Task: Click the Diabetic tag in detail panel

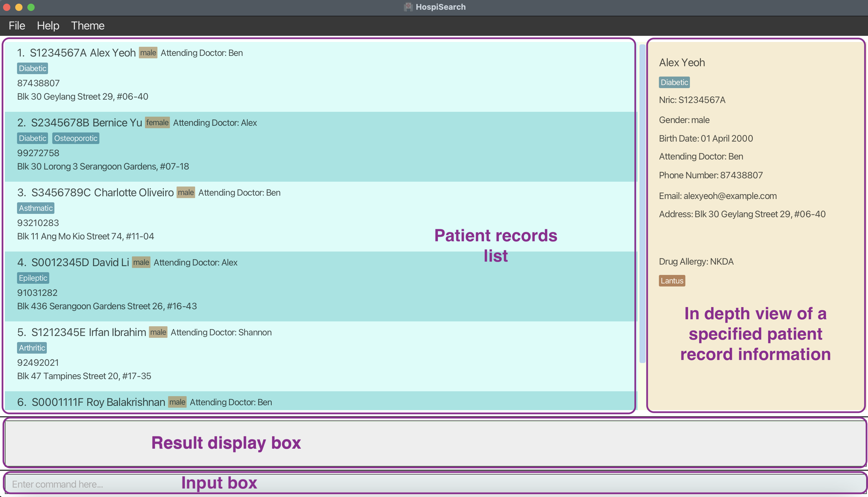Action: coord(674,82)
